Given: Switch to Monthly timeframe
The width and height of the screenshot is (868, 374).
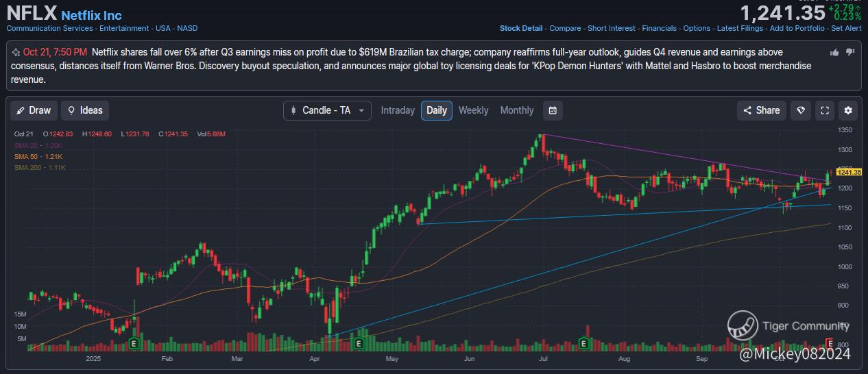Looking at the screenshot, I should tap(517, 110).
